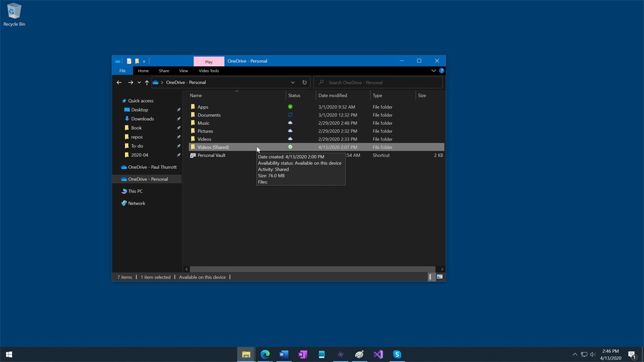
Task: Click the Back navigation arrow
Action: (x=119, y=83)
